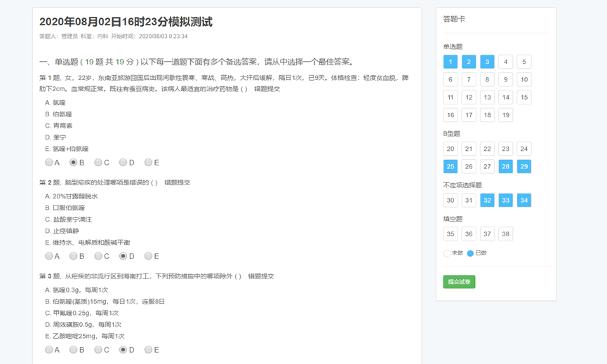Select option B for question 2
This screenshot has height=364, width=607.
[73, 256]
